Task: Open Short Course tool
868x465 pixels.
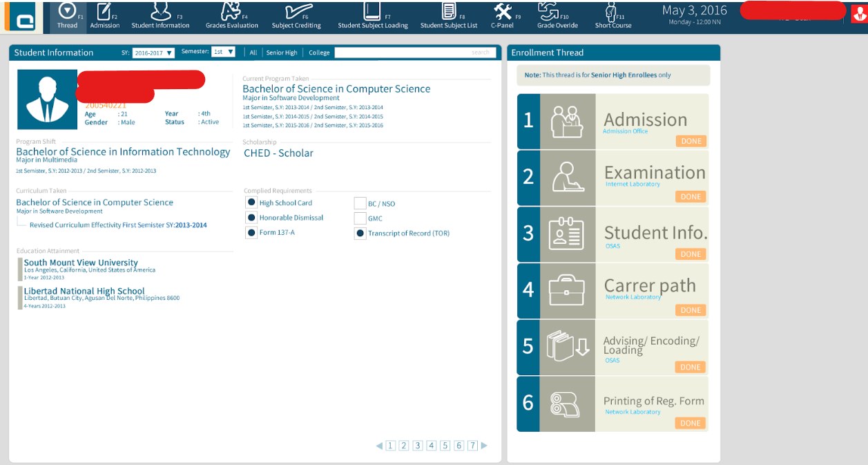Action: [613, 17]
